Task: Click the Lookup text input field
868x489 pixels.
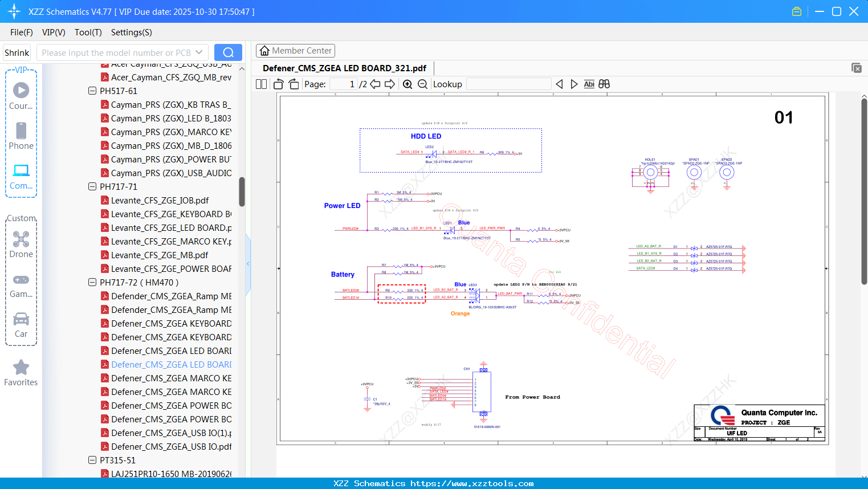Action: [508, 84]
